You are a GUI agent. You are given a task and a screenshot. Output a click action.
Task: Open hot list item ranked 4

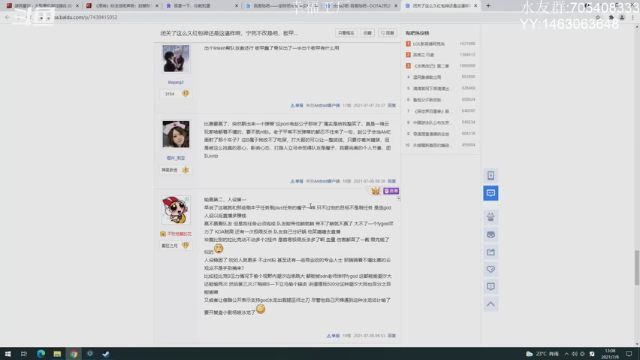pos(427,77)
